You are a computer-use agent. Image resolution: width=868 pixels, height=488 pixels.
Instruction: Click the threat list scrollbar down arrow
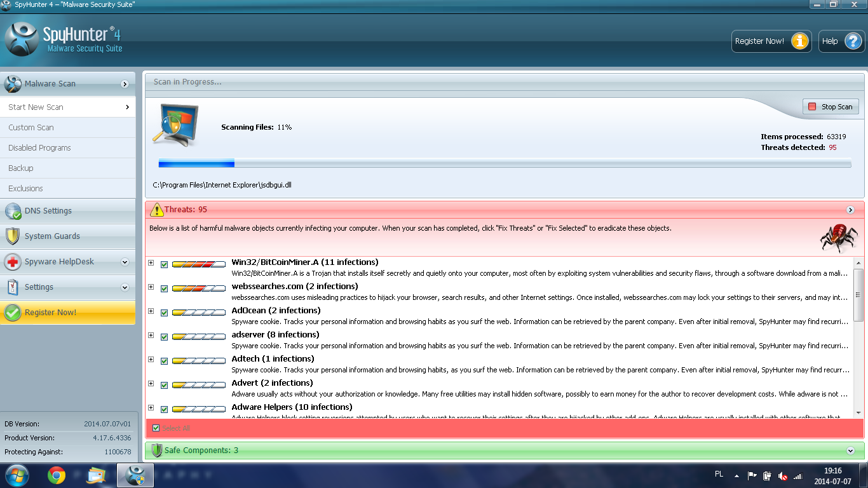point(858,413)
